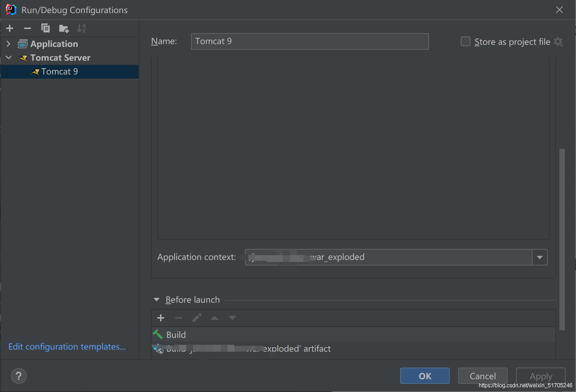Enable Store as project file
Viewport: 576px width, 392px height.
click(x=465, y=41)
